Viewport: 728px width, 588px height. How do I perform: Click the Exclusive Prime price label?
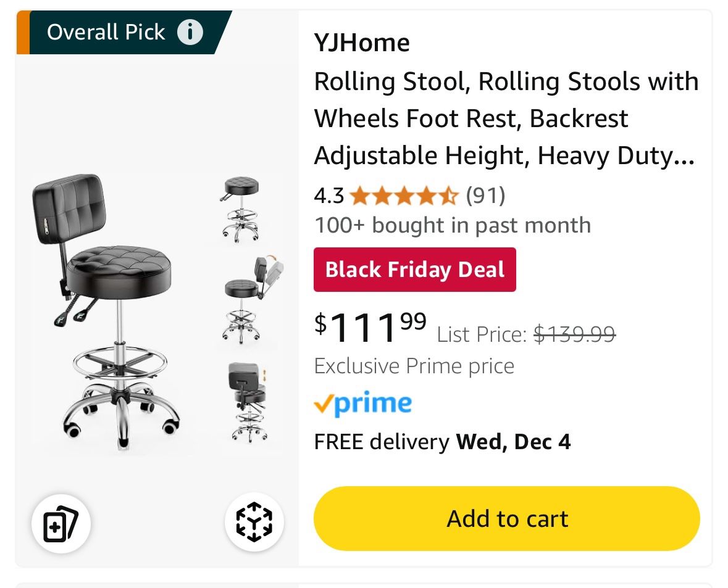pyautogui.click(x=414, y=365)
